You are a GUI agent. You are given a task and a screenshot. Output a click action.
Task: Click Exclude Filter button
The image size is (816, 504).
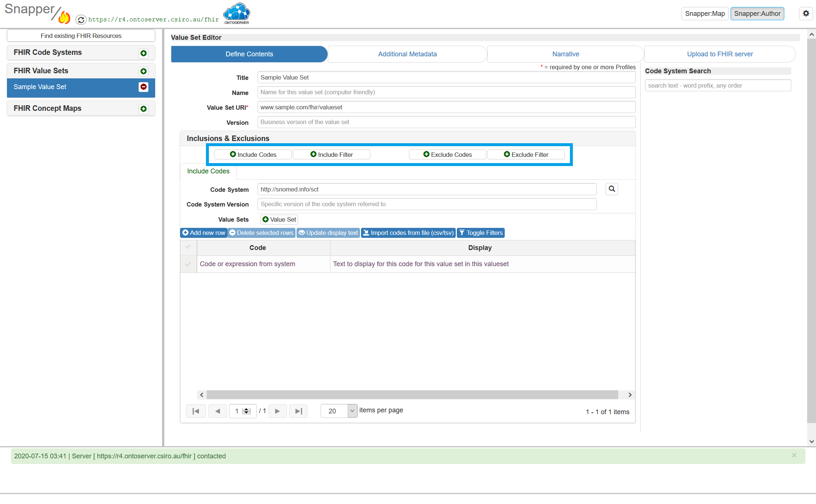(526, 155)
